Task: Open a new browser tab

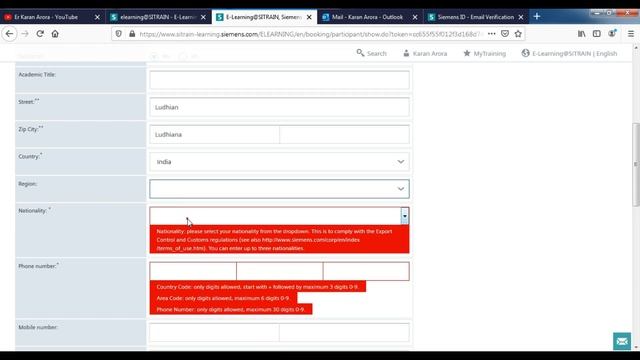Action: click(x=537, y=17)
